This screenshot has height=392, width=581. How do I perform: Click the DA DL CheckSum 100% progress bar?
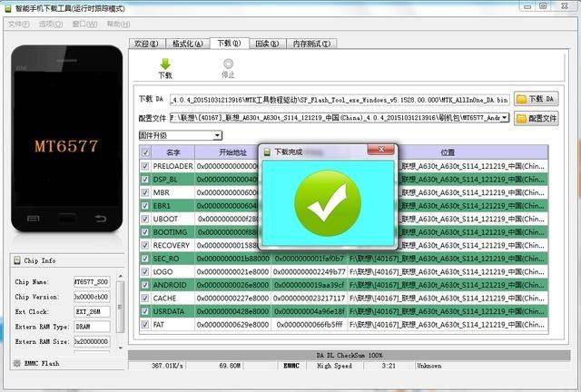pos(349,356)
